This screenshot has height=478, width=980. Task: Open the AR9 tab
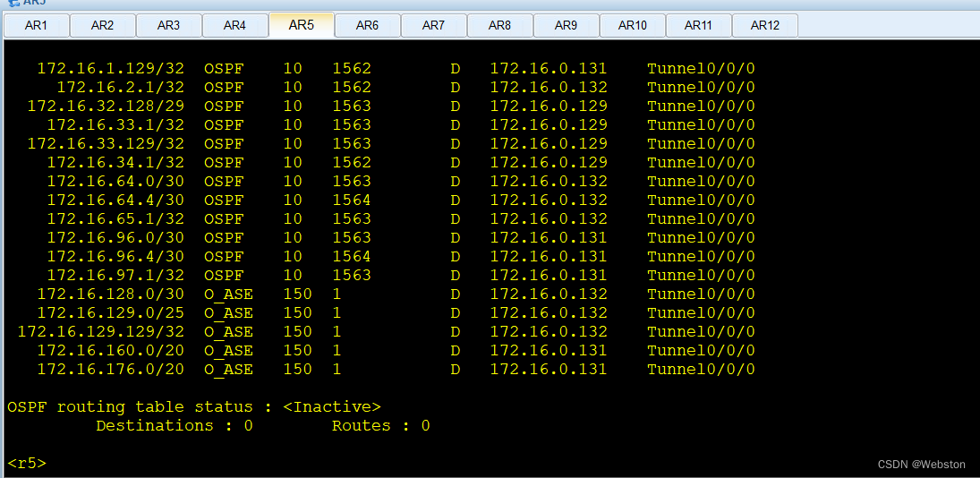tap(567, 26)
